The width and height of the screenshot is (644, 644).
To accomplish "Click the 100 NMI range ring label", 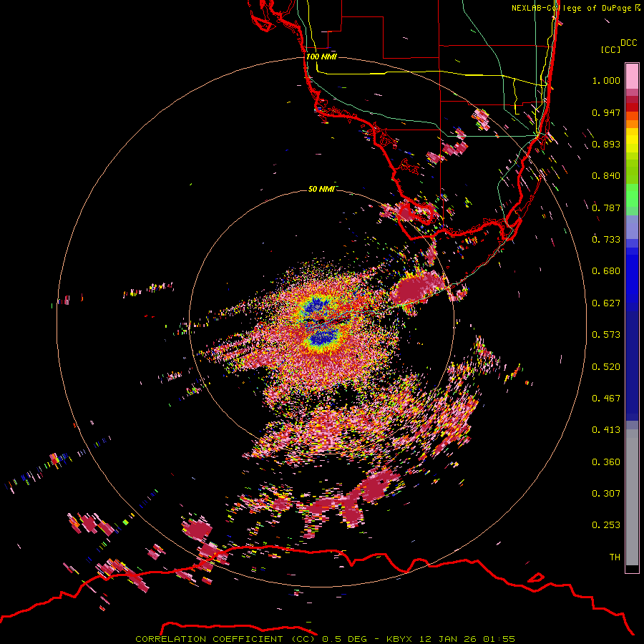I will tap(321, 57).
